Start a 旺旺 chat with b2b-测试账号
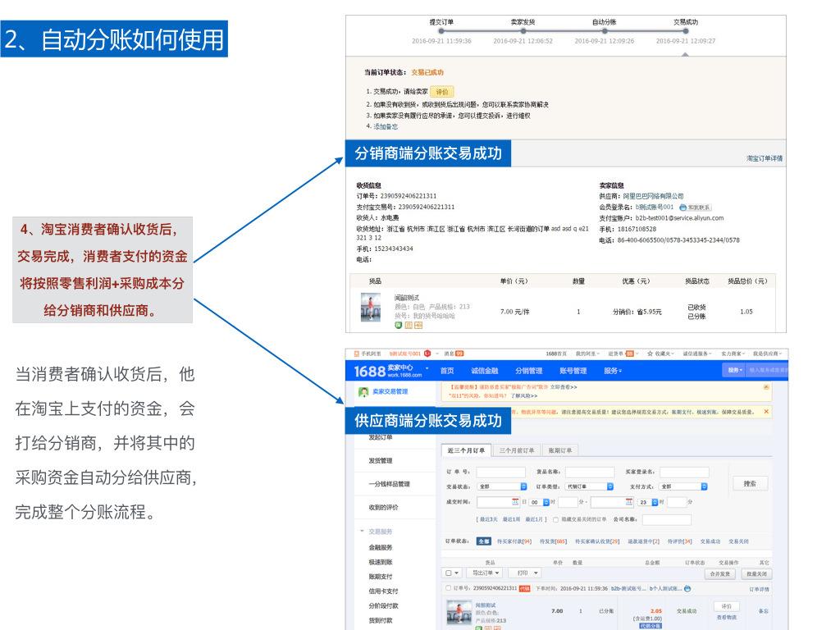Image resolution: width=840 pixels, height=630 pixels. [x=687, y=587]
